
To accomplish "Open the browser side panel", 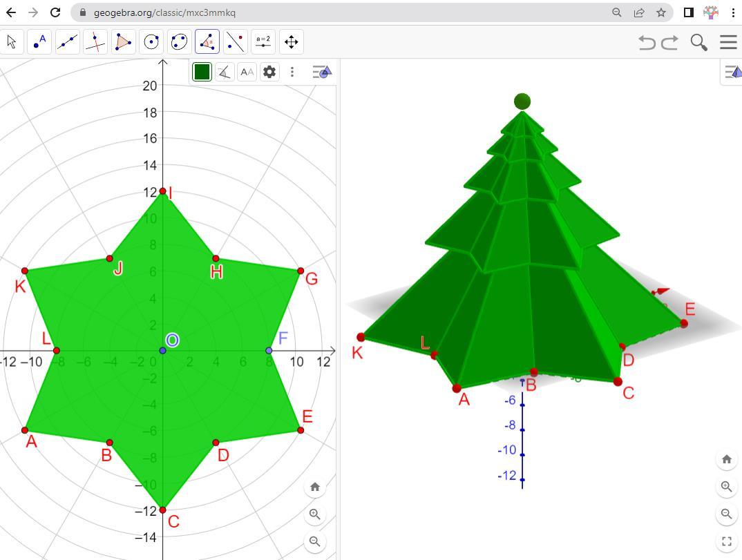I will pyautogui.click(x=689, y=12).
